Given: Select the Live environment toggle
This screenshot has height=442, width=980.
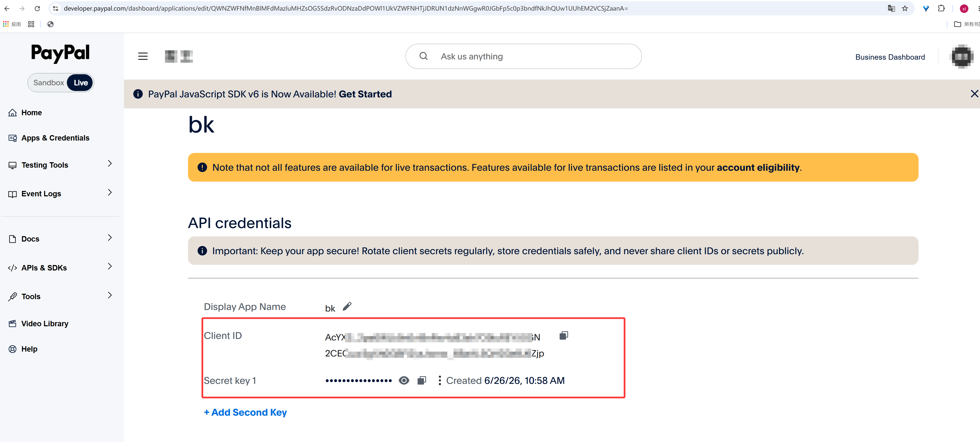Looking at the screenshot, I should click(81, 83).
